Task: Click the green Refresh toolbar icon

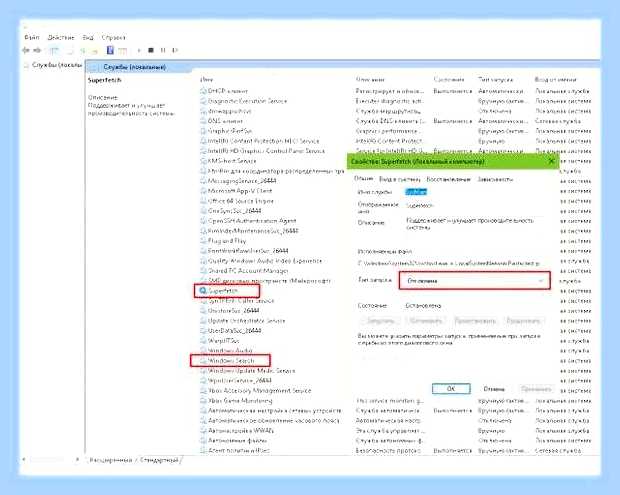Action: tap(83, 51)
